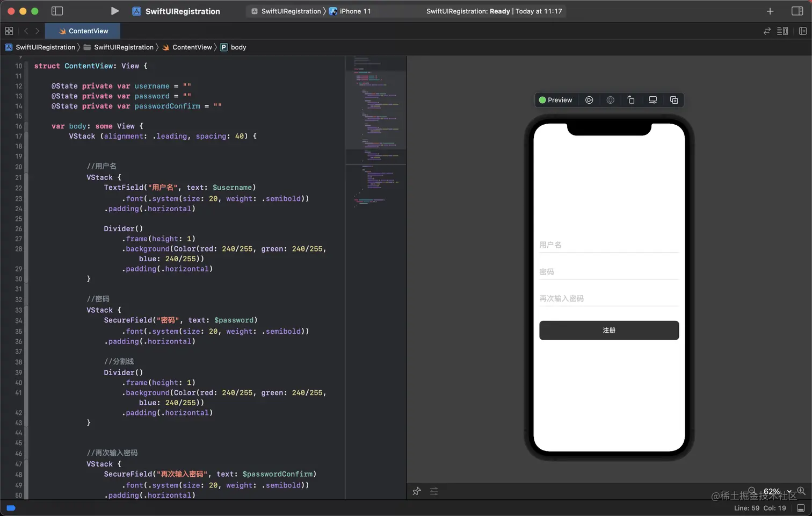The height and width of the screenshot is (516, 812).
Task: Run the SwiftUIRegistration project
Action: [114, 11]
